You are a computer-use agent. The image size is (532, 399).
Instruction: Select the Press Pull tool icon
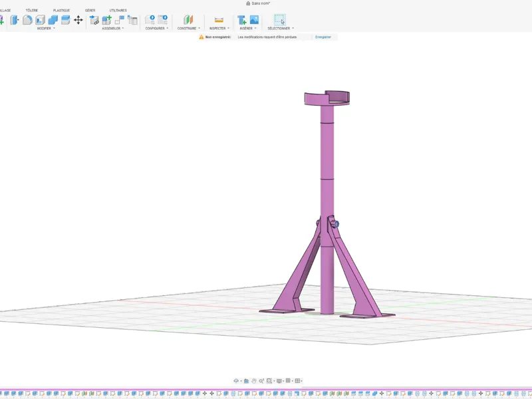pyautogui.click(x=14, y=20)
